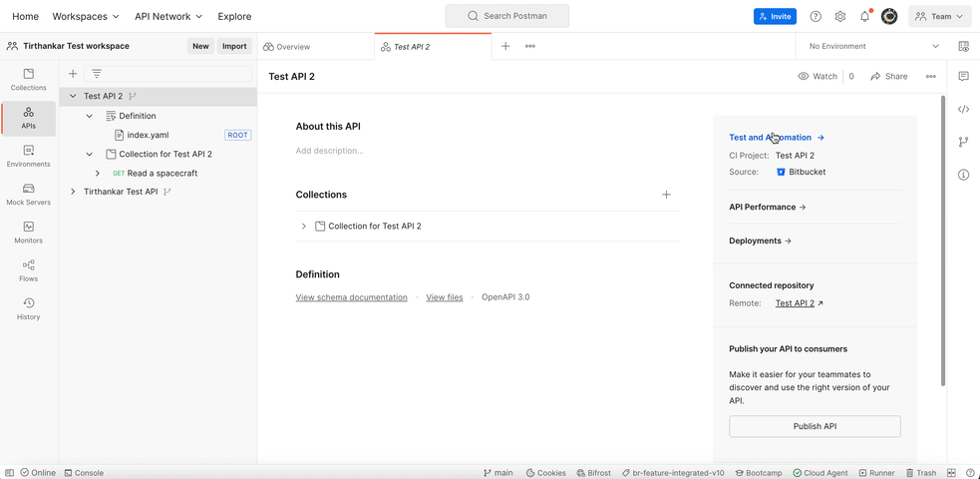Click the Share button
Screen dimensions: 980x479
click(x=888, y=76)
